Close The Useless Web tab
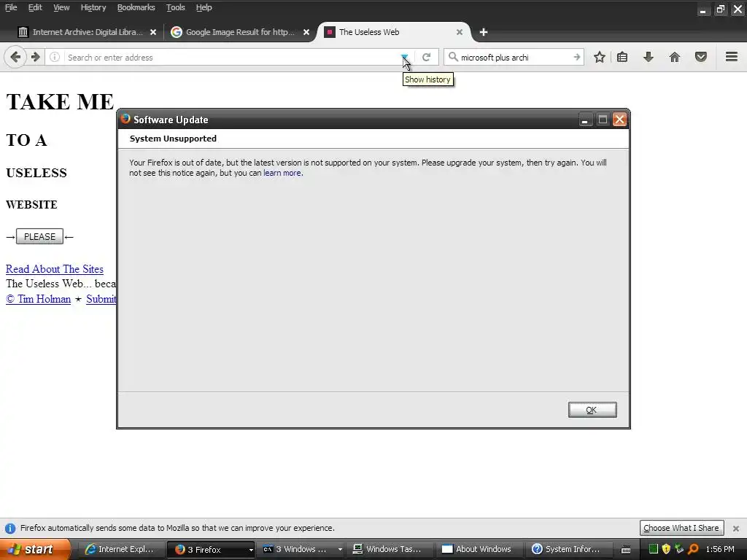Viewport: 747px width, 560px height. [460, 32]
